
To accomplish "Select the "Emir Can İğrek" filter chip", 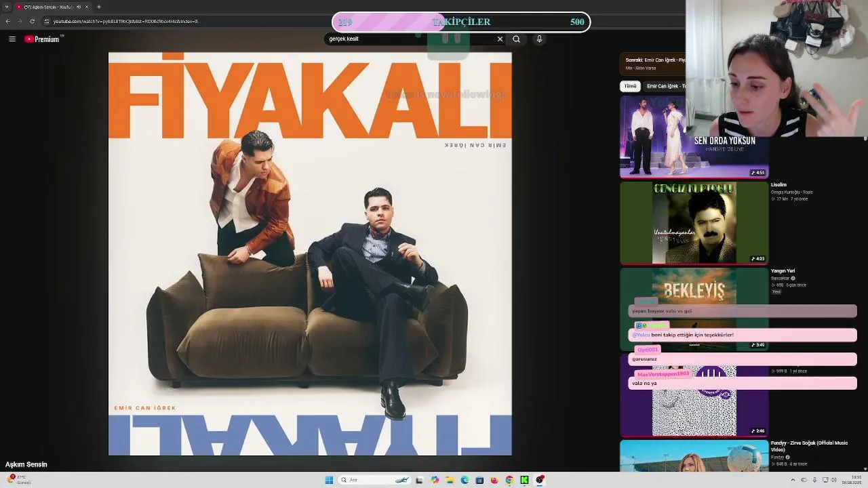I will (x=665, y=86).
